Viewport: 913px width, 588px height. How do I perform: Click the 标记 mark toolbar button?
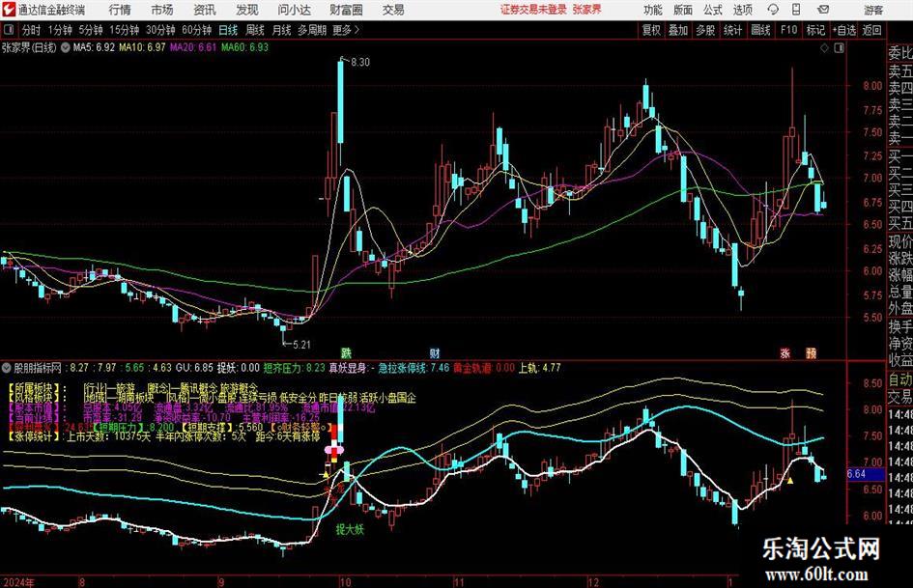(815, 30)
